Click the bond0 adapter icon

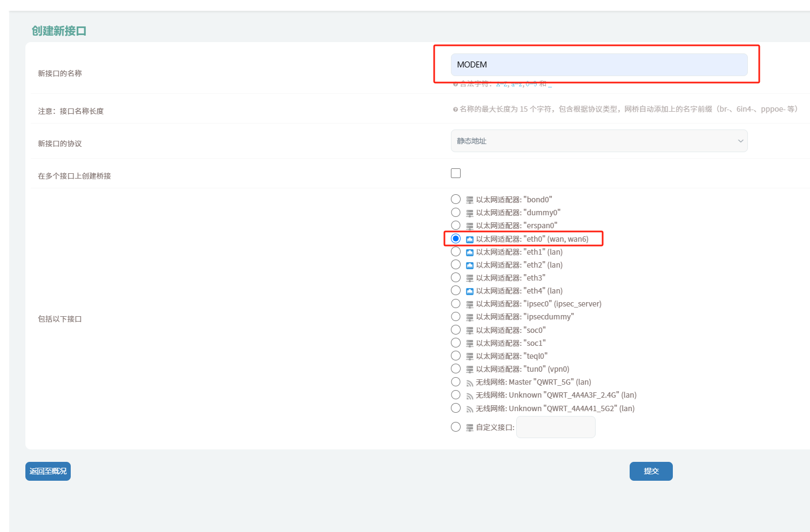(x=470, y=200)
